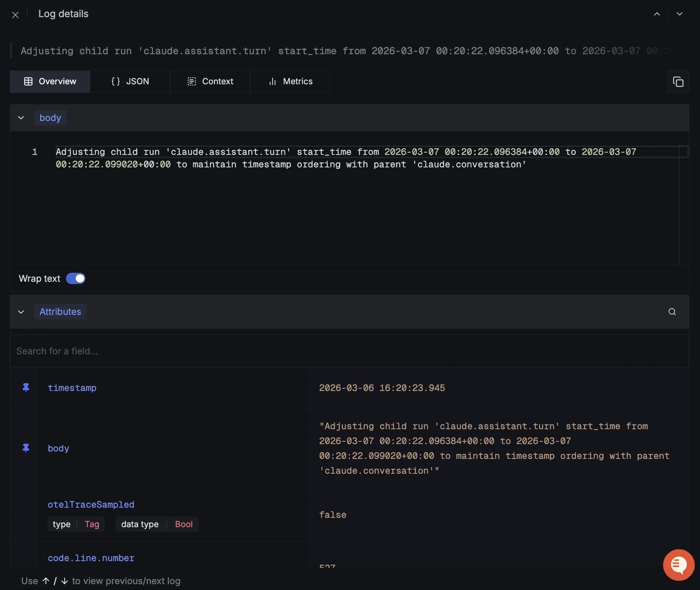Toggle the Wrap text switch off
Screen dimensions: 700x590
click(76, 279)
